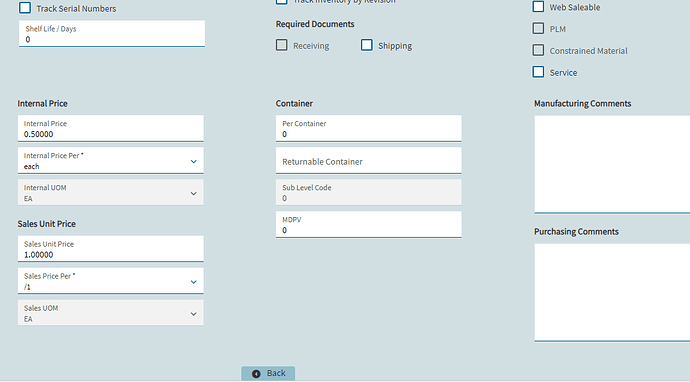Enable Track Serial Numbers checkbox
690x382 pixels.
point(25,8)
